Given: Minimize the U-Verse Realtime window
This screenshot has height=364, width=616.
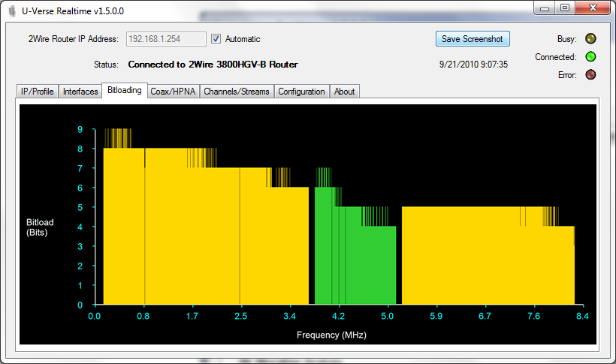Looking at the screenshot, I should pyautogui.click(x=545, y=8).
